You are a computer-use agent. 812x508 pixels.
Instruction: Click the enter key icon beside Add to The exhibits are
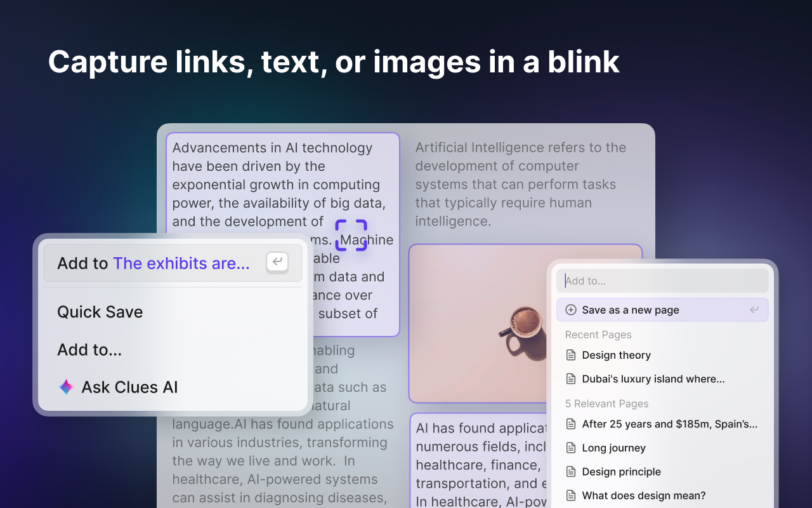point(277,262)
